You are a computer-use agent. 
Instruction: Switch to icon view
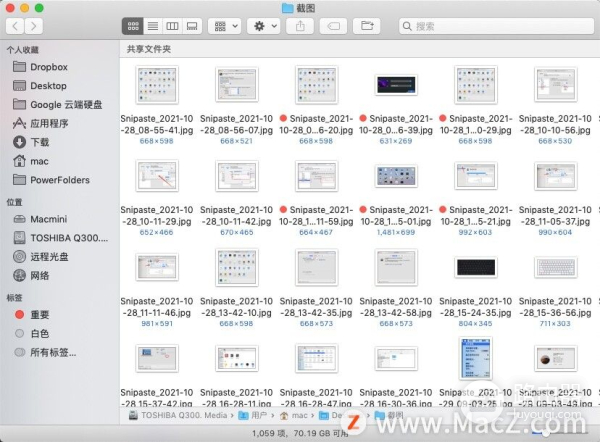point(133,26)
